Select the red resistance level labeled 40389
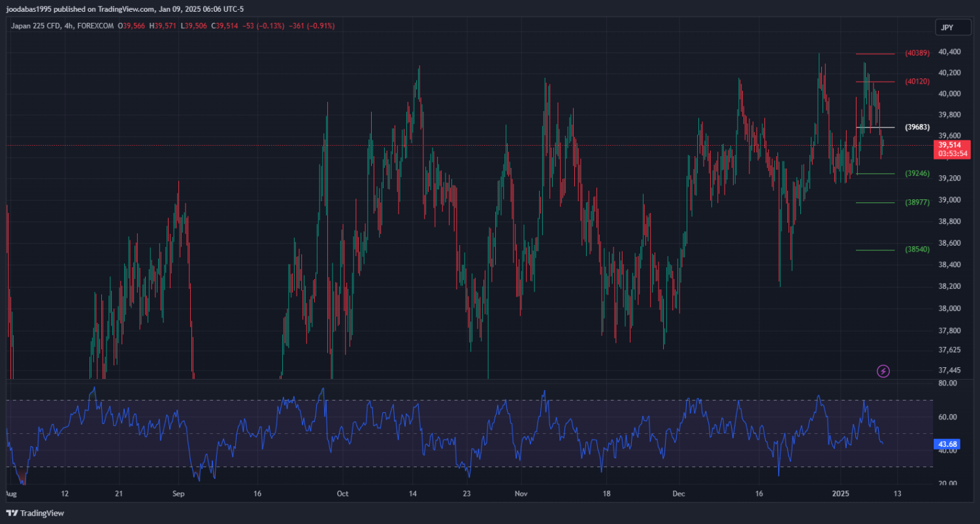This screenshot has width=980, height=524. click(917, 53)
